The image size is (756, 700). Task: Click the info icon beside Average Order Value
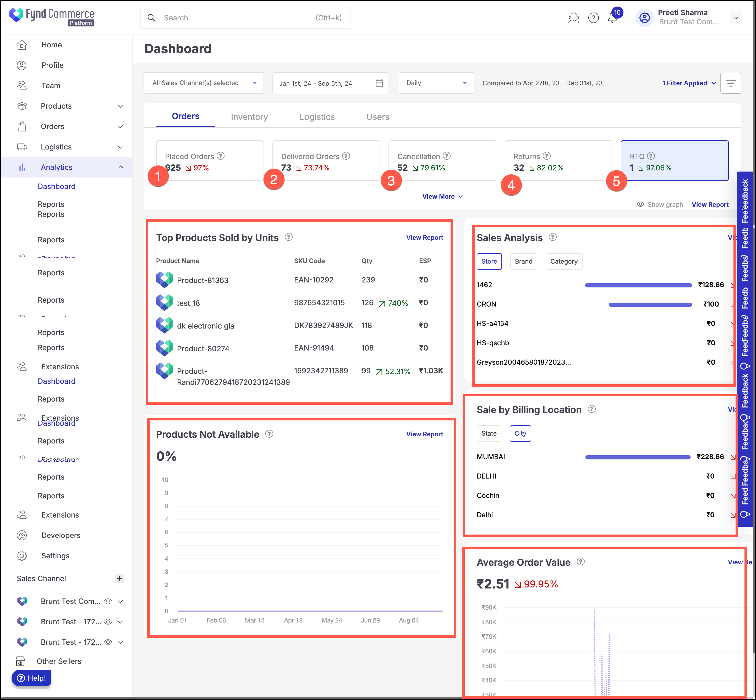point(581,562)
